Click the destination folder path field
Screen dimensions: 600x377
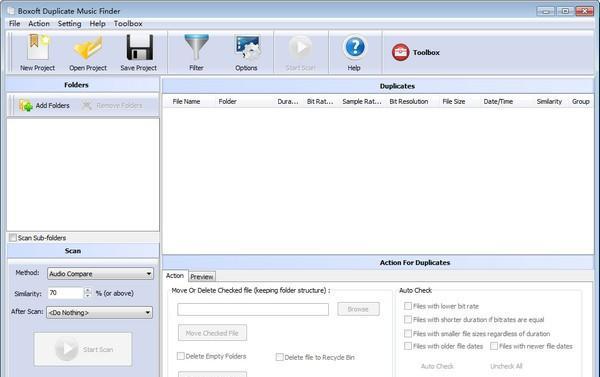point(253,309)
